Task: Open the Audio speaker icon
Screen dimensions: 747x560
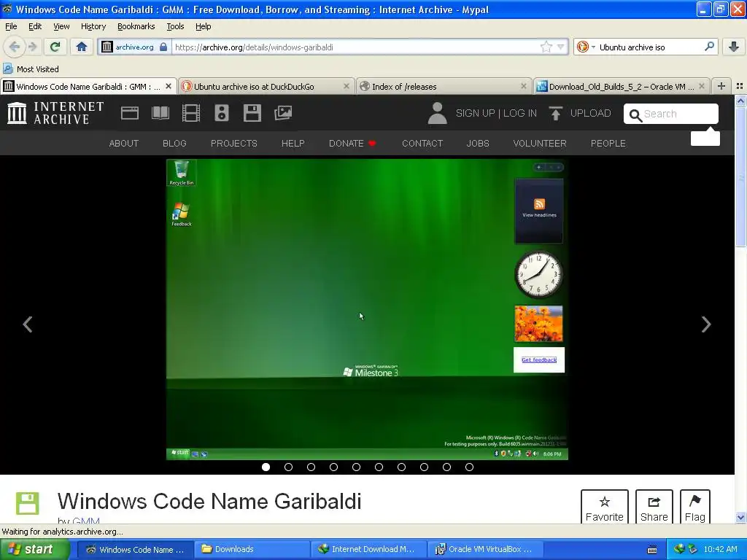Action: pyautogui.click(x=222, y=113)
